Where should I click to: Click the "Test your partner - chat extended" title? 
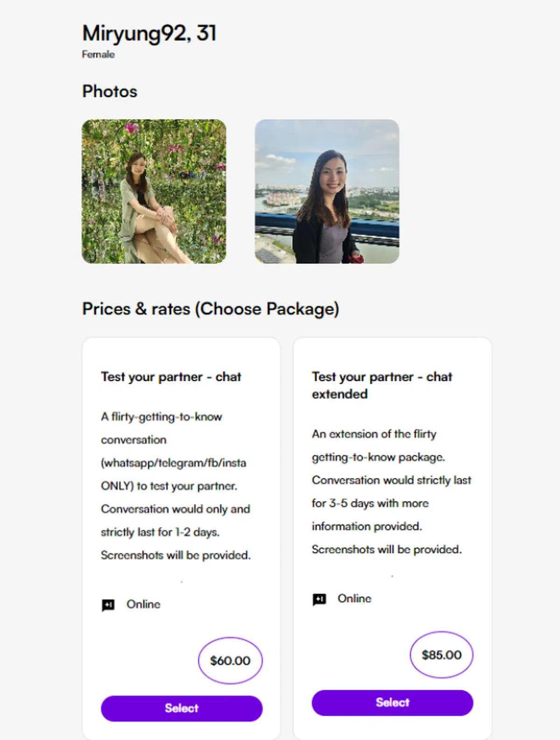click(382, 385)
